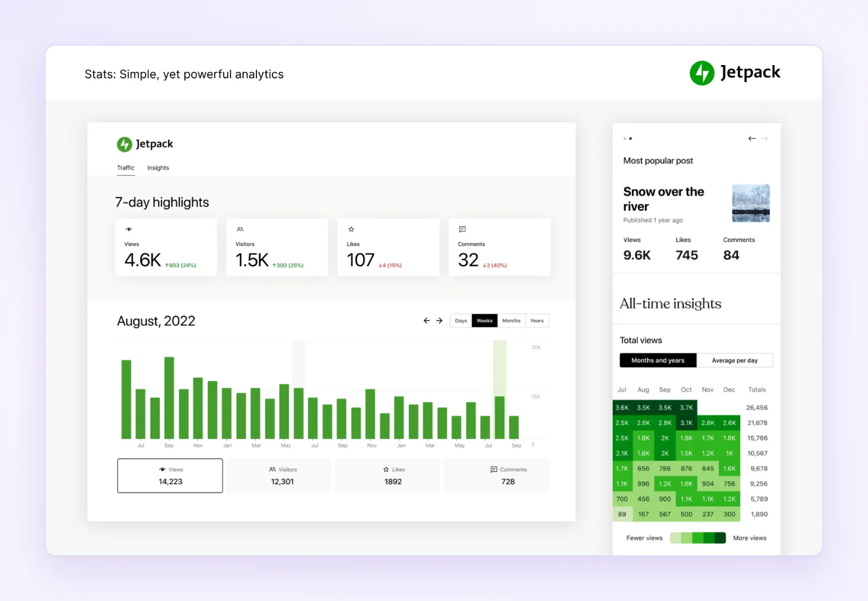This screenshot has width=868, height=601.
Task: Open the Snow over the river post title
Action: [664, 199]
